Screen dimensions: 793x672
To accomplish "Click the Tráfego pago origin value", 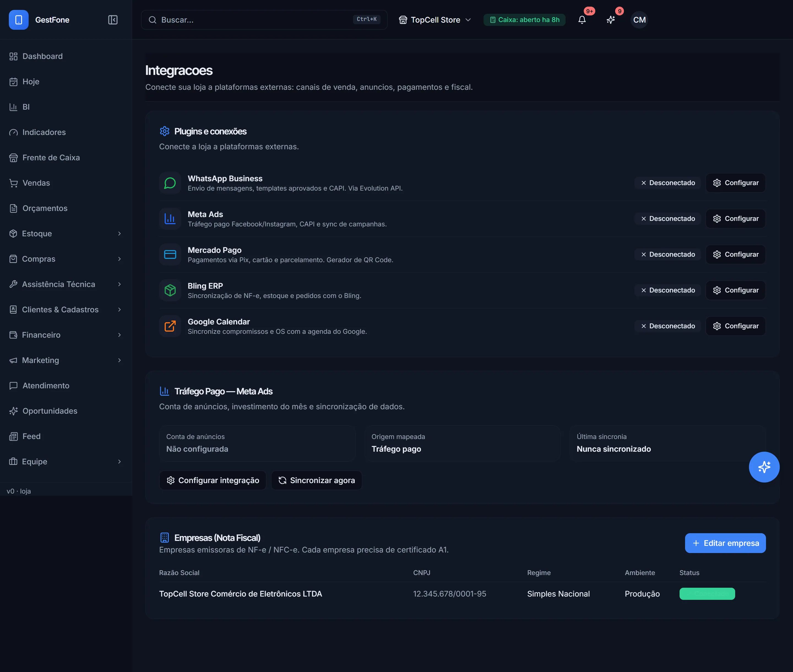I will (x=396, y=449).
